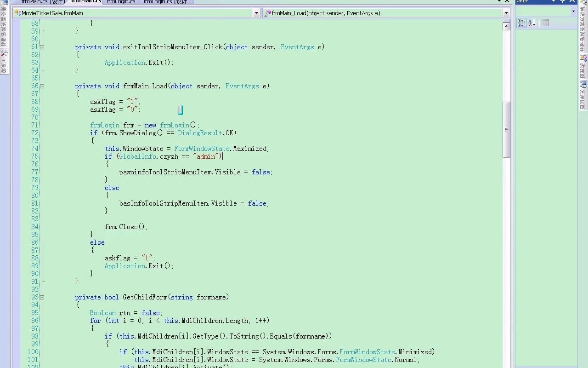The image size is (588, 368).
Task: Open the Properties panel object selector dropdown
Action: pyautogui.click(x=574, y=11)
